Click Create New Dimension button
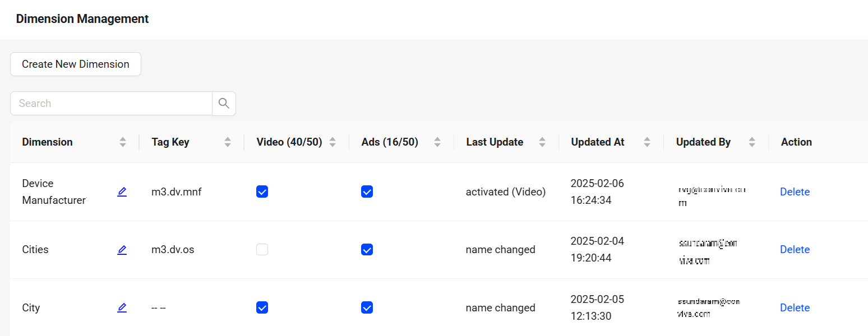This screenshot has width=868, height=336. click(x=76, y=64)
